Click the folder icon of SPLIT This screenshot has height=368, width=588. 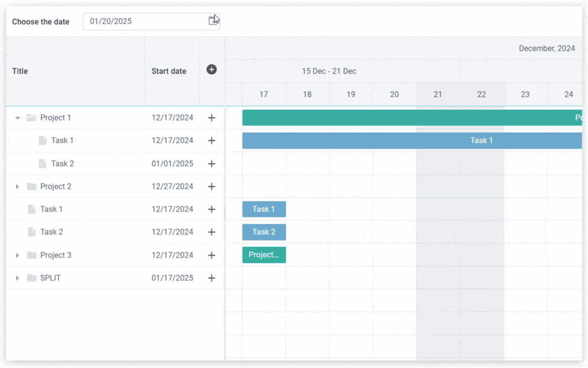(32, 278)
